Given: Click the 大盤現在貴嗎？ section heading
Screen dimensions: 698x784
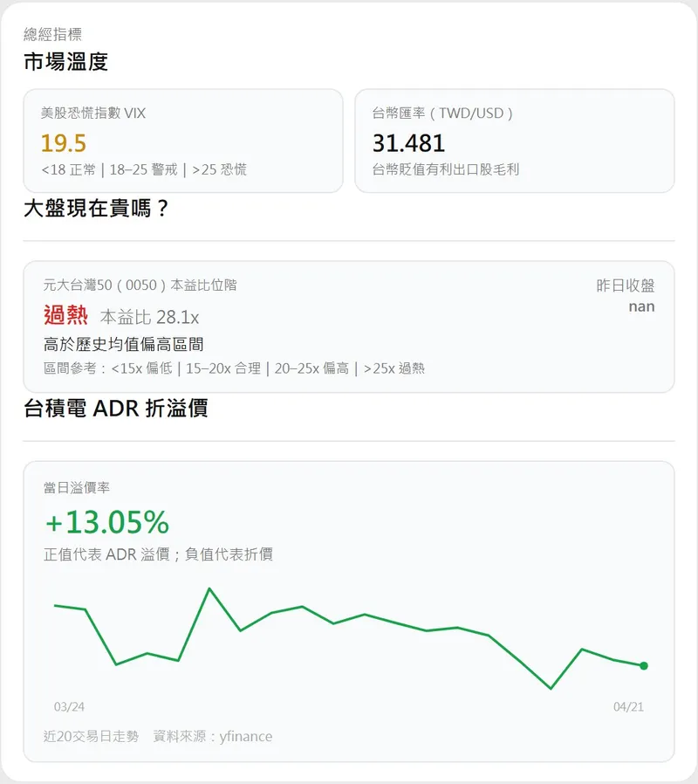Looking at the screenshot, I should pos(96,209).
